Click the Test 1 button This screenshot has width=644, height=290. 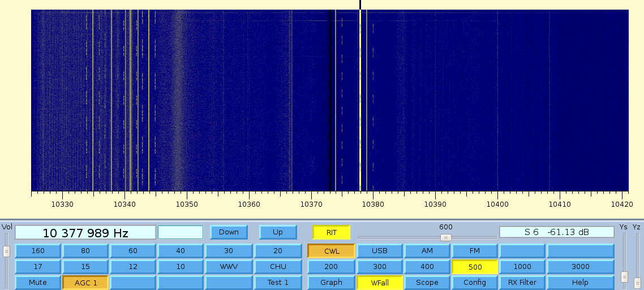[278, 283]
